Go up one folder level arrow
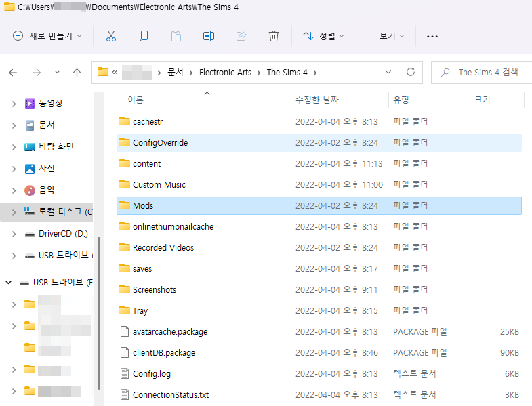 coord(77,73)
